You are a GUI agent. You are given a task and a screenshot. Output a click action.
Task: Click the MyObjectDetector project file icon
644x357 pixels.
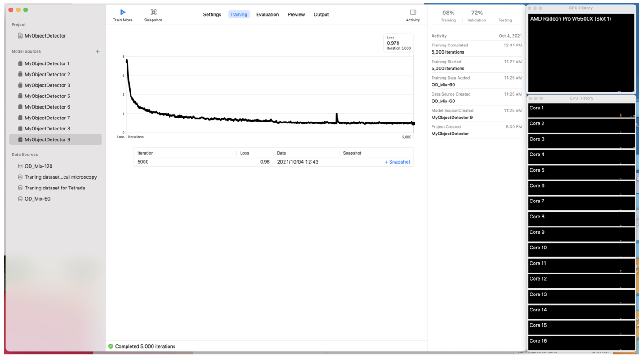[20, 36]
